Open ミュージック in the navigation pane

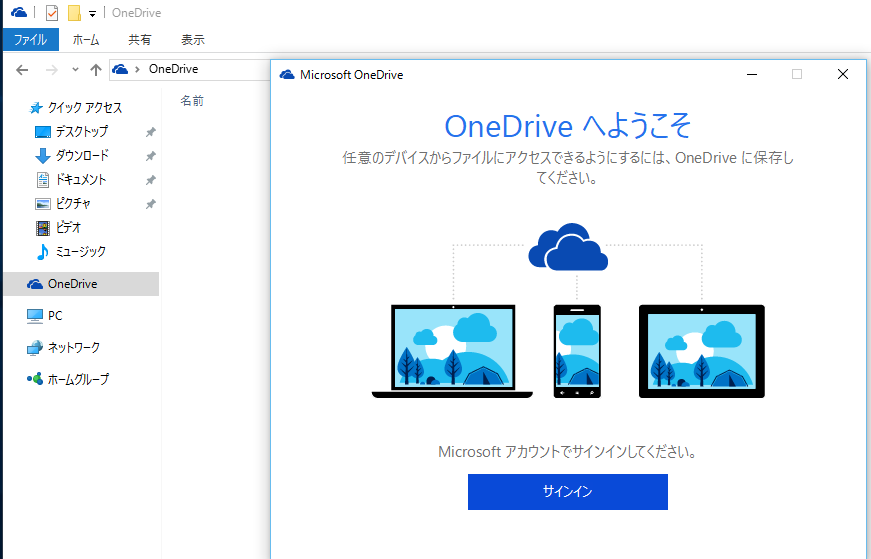81,251
